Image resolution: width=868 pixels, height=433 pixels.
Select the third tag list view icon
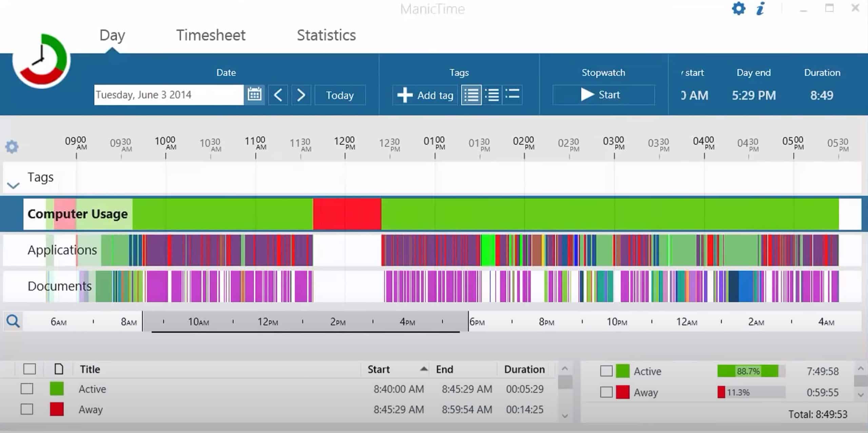click(512, 95)
